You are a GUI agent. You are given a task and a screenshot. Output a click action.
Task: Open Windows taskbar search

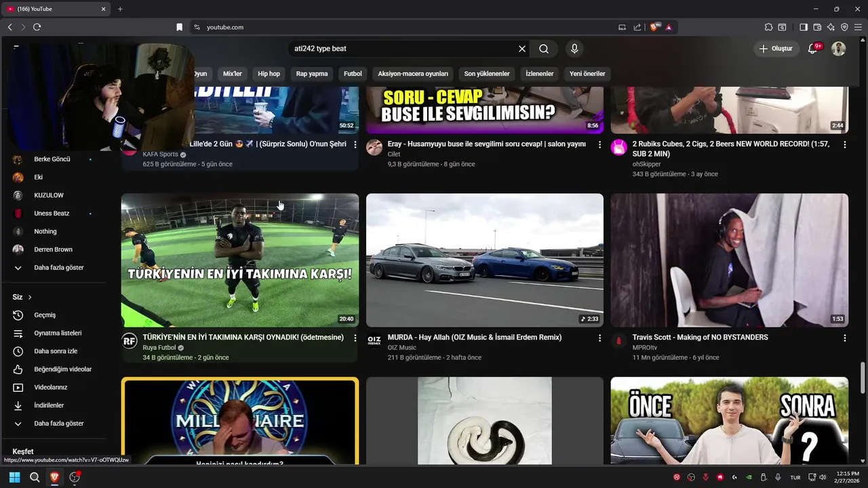tap(35, 477)
